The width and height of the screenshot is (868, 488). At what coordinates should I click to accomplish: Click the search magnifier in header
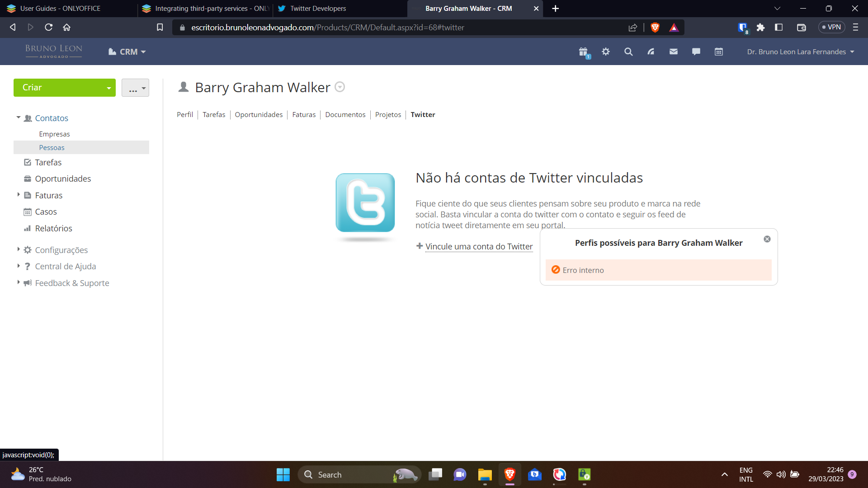pyautogui.click(x=628, y=52)
